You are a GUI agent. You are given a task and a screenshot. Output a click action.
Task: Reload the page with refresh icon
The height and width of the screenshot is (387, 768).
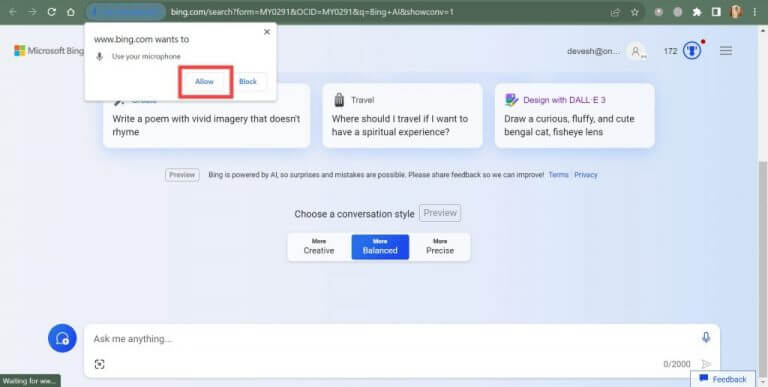point(51,12)
